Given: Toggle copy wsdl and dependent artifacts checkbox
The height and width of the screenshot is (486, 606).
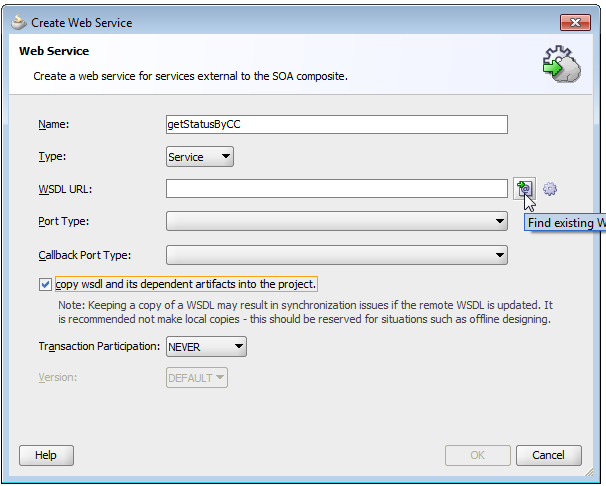Looking at the screenshot, I should 46,284.
